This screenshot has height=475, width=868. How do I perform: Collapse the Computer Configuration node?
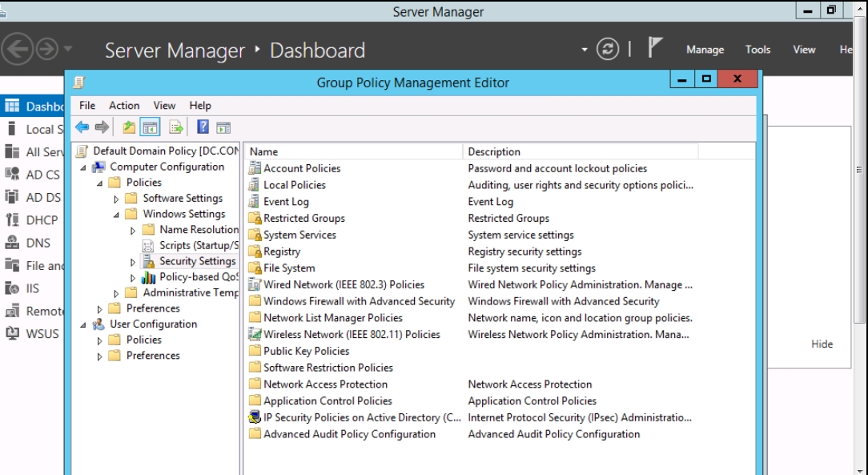click(x=83, y=167)
